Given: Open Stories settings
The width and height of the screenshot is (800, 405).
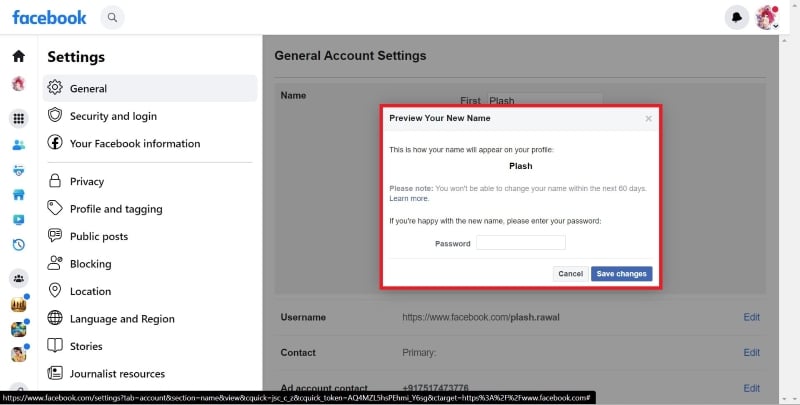Looking at the screenshot, I should coord(150,346).
